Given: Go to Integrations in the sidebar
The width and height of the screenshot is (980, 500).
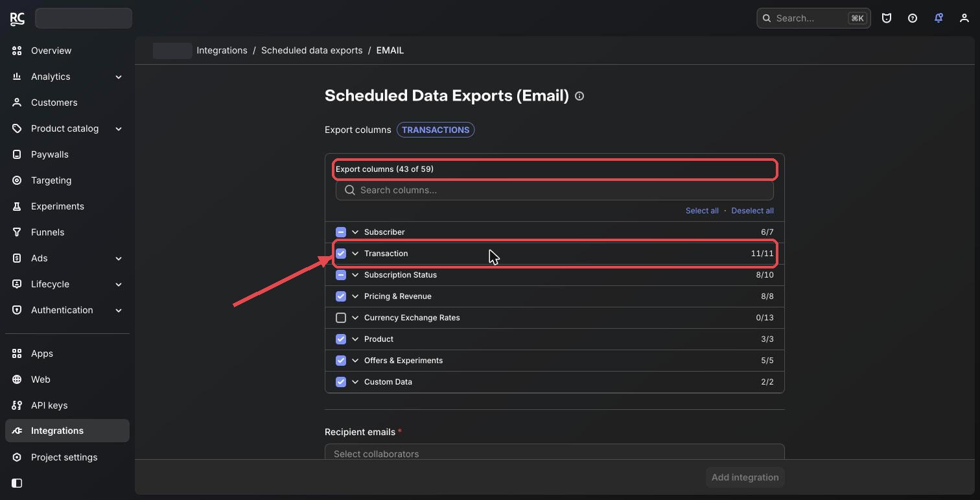Looking at the screenshot, I should [x=67, y=431].
